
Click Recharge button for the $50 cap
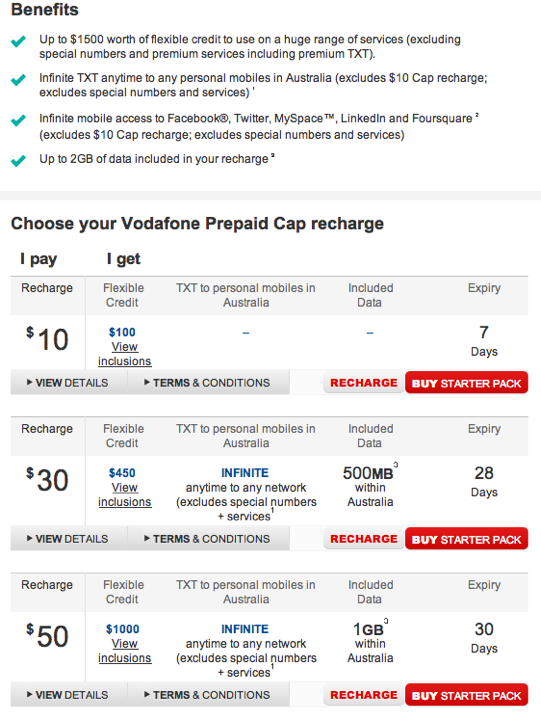coord(364,695)
